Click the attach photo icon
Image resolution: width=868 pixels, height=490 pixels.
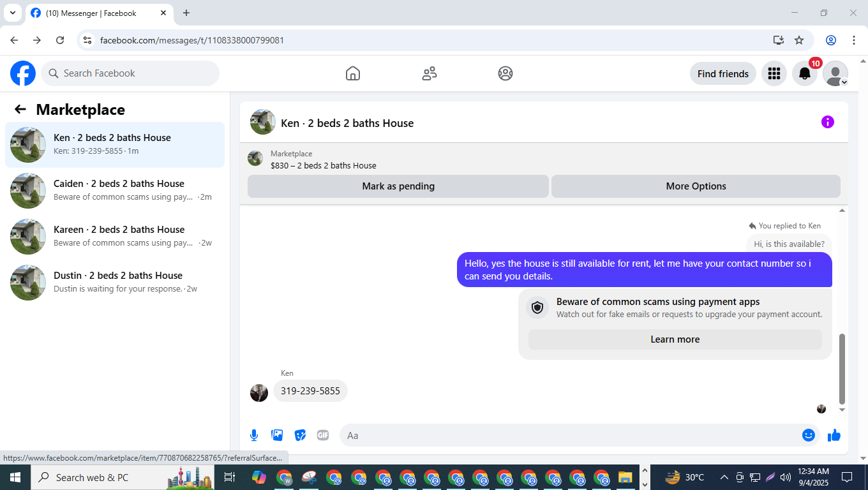277,435
